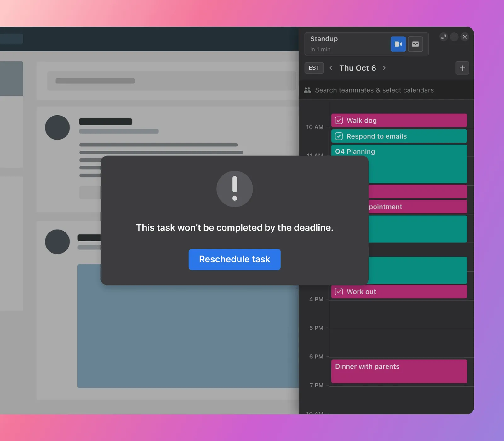Minimize the calendar panel

click(454, 37)
